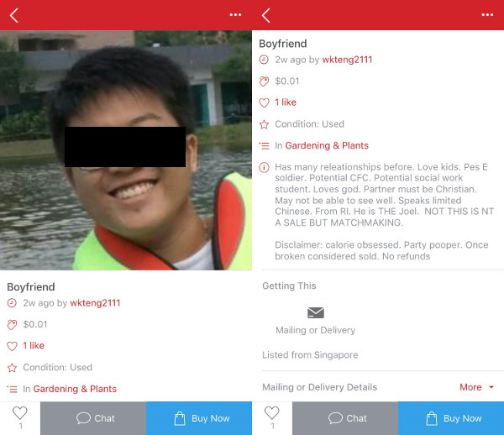Tap the price tag icon on the right screen

click(264, 81)
